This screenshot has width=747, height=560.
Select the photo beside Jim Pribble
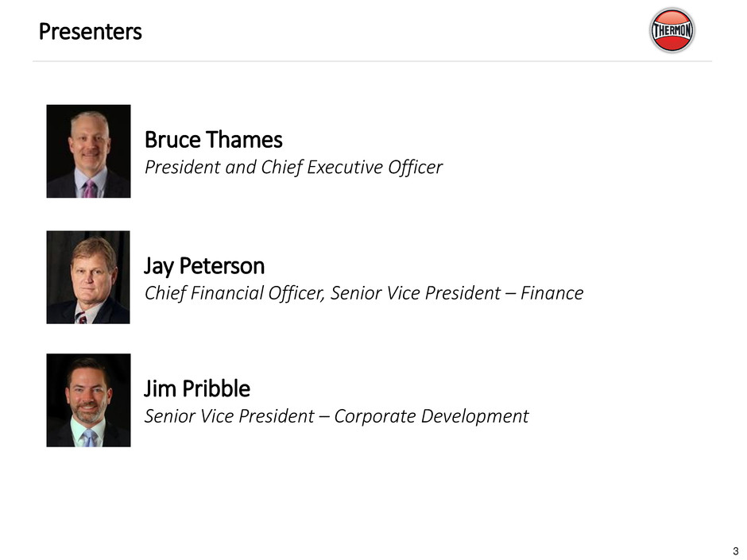click(x=88, y=400)
